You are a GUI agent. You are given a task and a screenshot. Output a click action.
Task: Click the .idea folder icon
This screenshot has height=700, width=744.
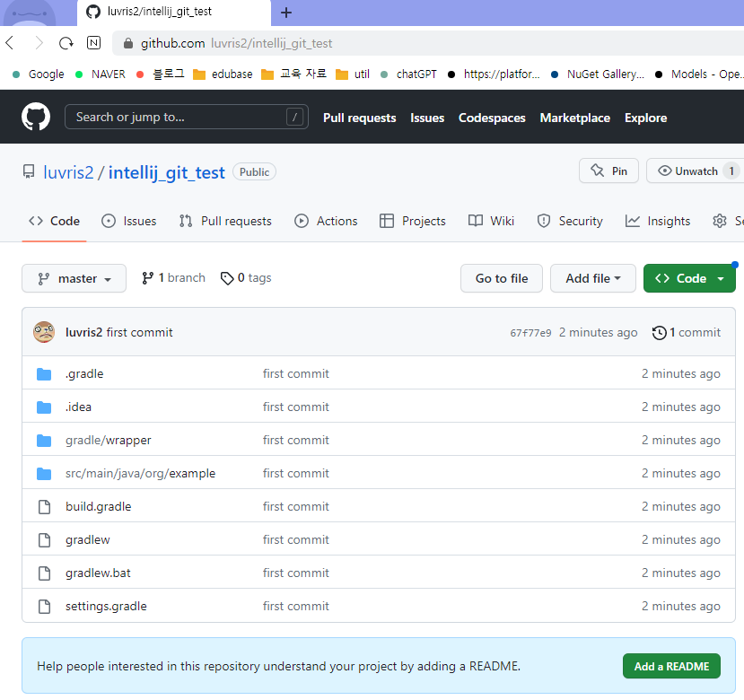click(x=44, y=407)
